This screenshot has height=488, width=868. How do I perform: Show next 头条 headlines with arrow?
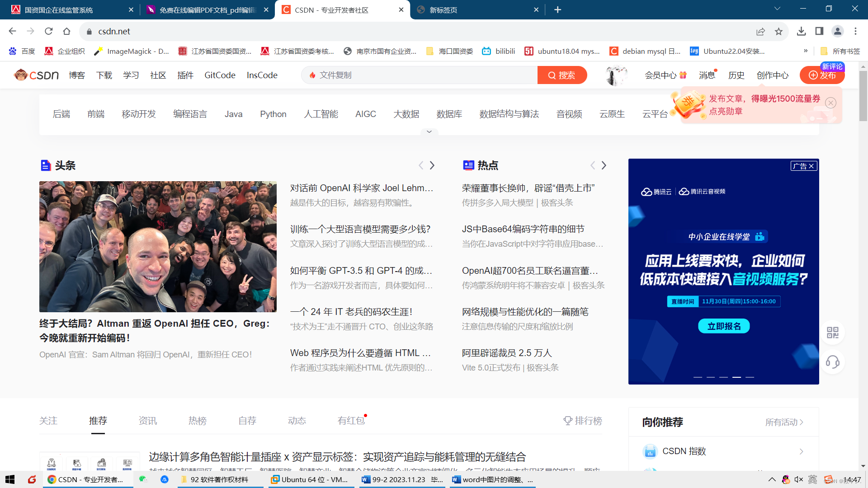pyautogui.click(x=432, y=165)
